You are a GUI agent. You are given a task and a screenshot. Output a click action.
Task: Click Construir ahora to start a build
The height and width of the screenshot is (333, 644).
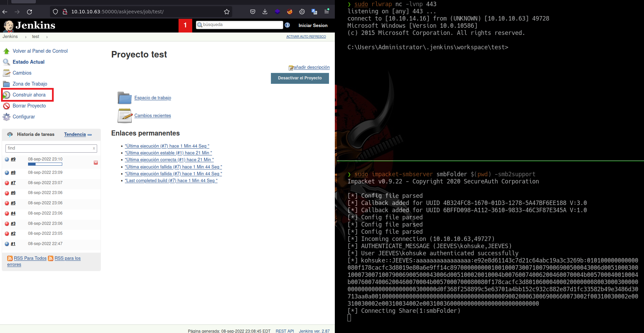(29, 95)
